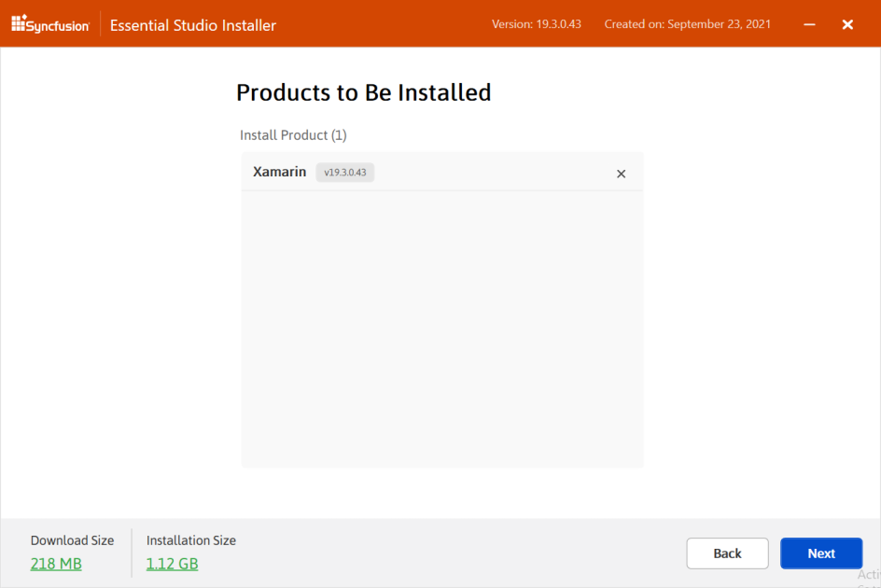Minimize the installer window
The height and width of the screenshot is (588, 881).
pos(808,24)
